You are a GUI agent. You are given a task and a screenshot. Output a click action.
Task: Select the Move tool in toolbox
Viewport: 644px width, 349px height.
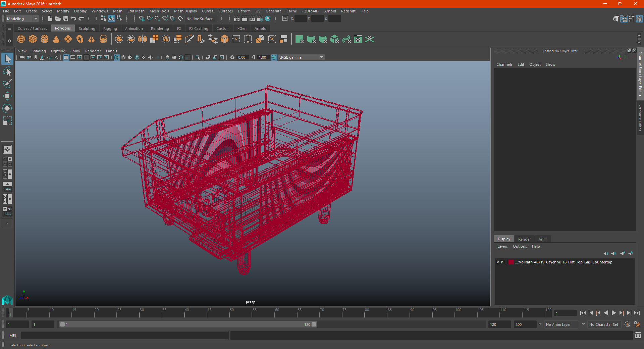point(7,96)
